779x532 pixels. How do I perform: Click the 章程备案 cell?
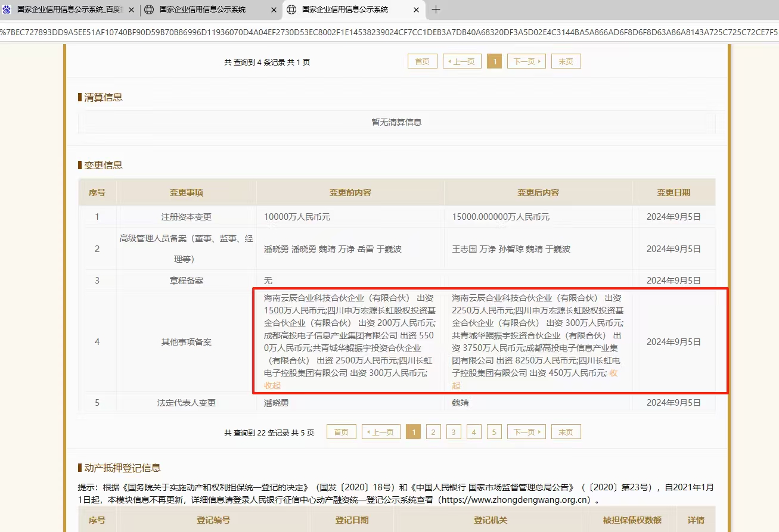tap(187, 281)
